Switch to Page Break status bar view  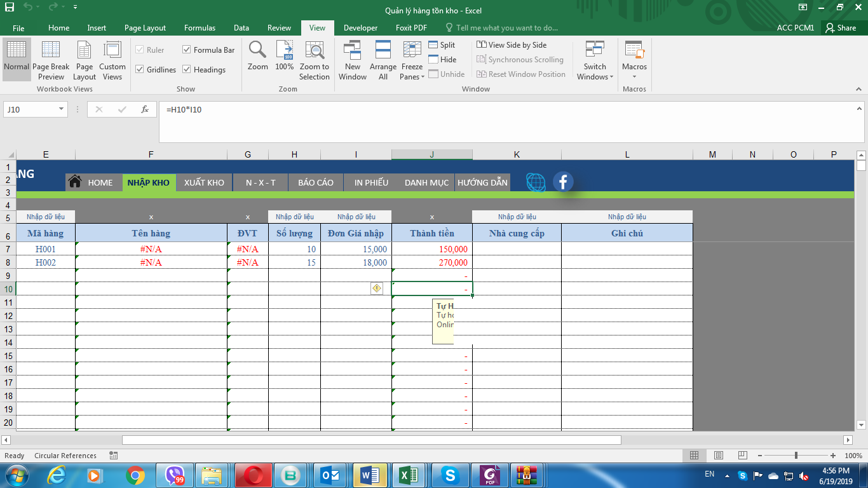click(x=742, y=456)
